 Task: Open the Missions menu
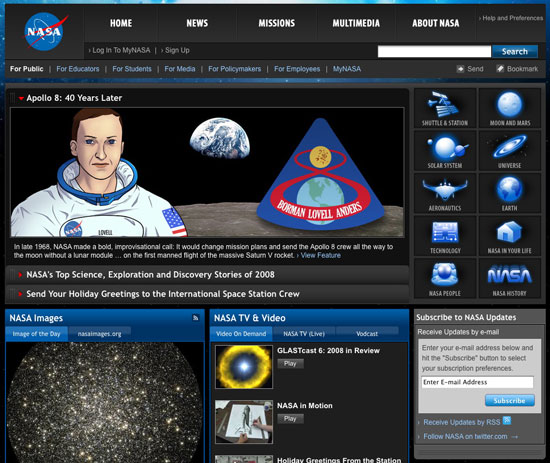(x=277, y=24)
